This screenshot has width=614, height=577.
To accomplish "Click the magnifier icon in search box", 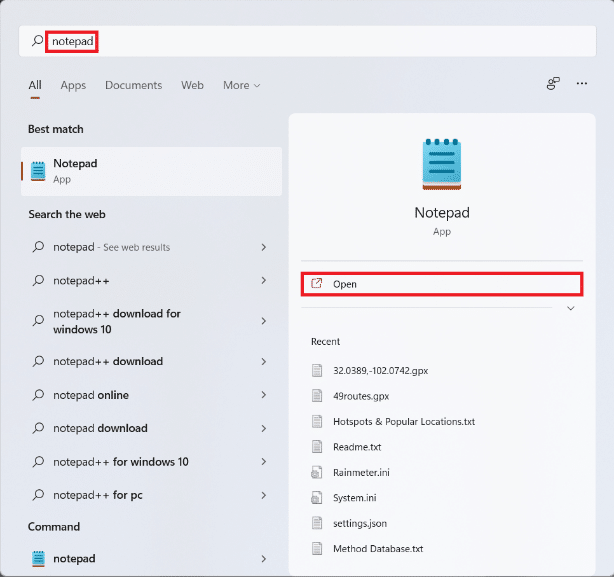I will click(38, 41).
